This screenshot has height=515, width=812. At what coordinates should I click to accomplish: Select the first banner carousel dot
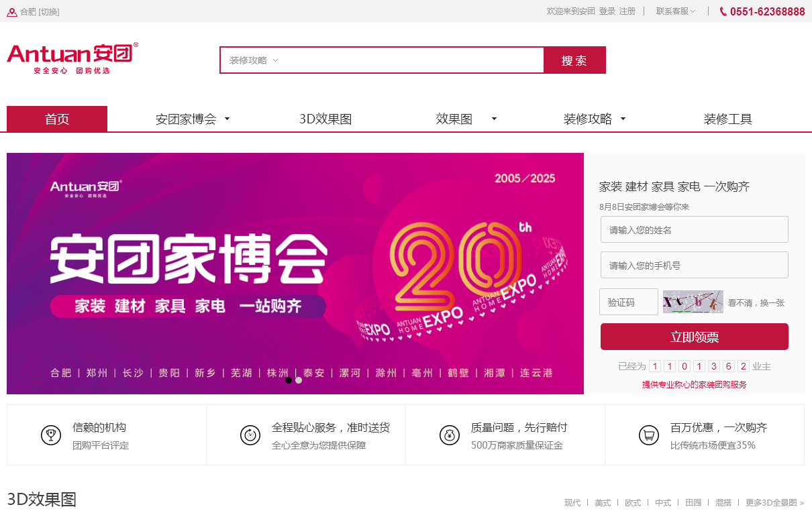point(289,380)
